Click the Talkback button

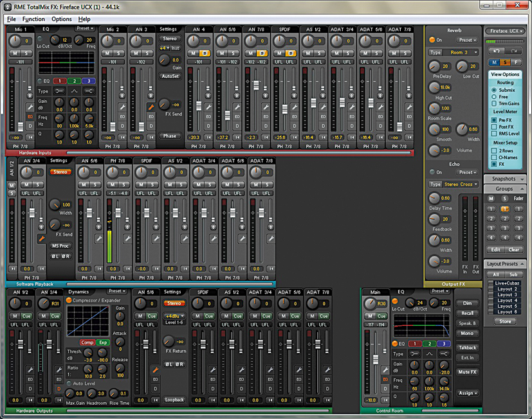[468, 348]
